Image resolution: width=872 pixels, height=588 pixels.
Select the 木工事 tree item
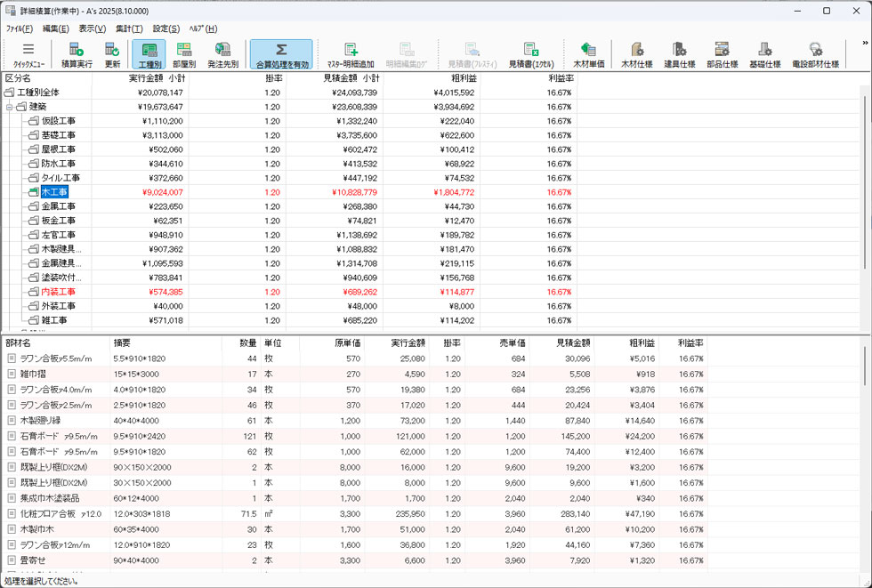54,192
